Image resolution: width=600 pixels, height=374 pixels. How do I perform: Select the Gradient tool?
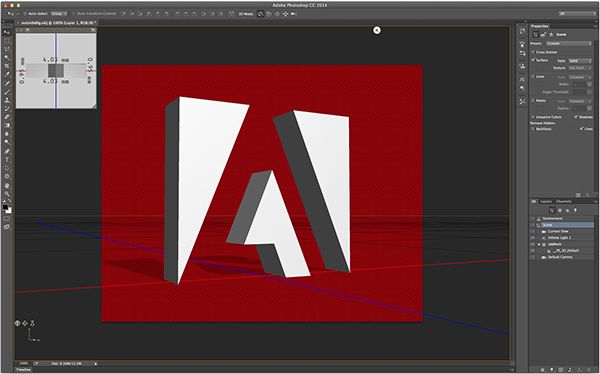tap(7, 125)
